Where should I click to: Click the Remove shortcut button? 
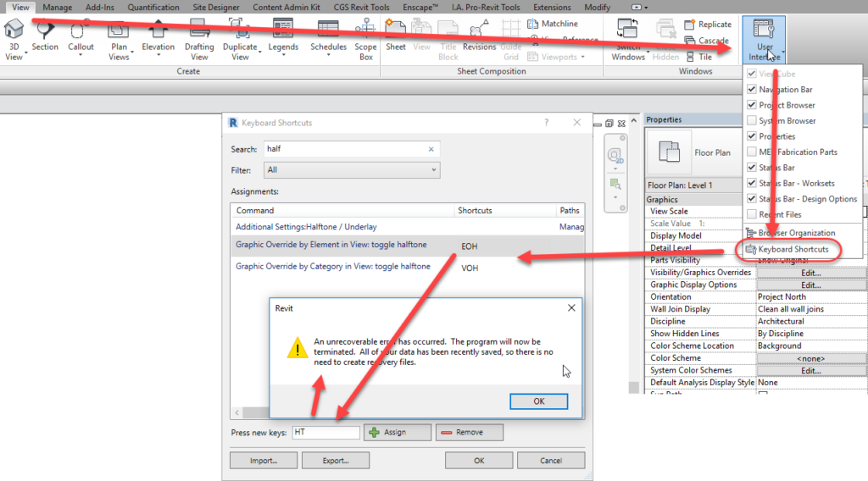(x=469, y=433)
